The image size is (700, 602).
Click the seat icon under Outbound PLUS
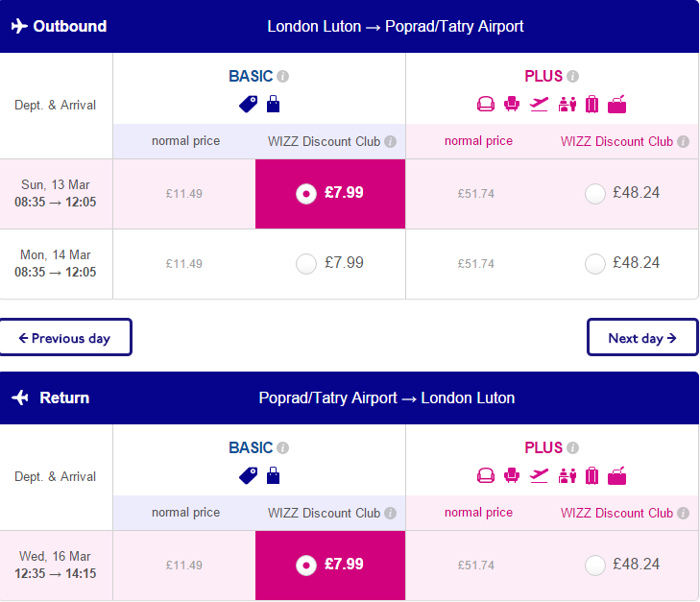pyautogui.click(x=512, y=104)
